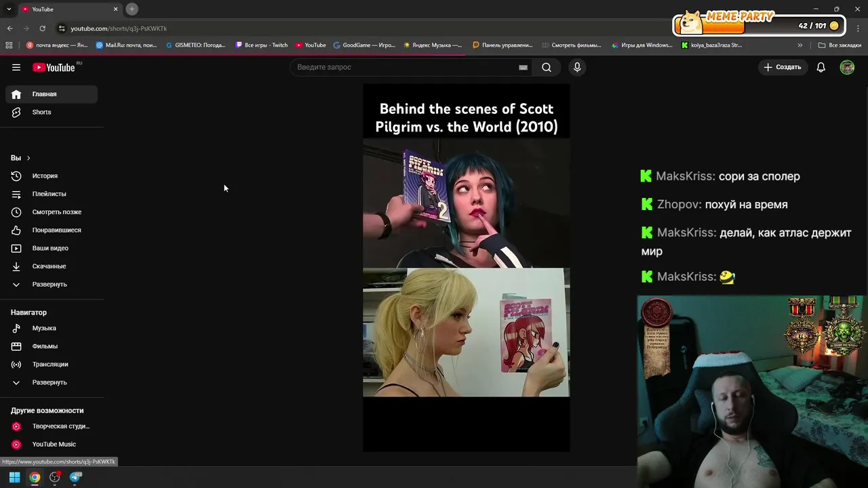Expand the Развернуть item under Трансляции
868x488 pixels.
click(52, 382)
